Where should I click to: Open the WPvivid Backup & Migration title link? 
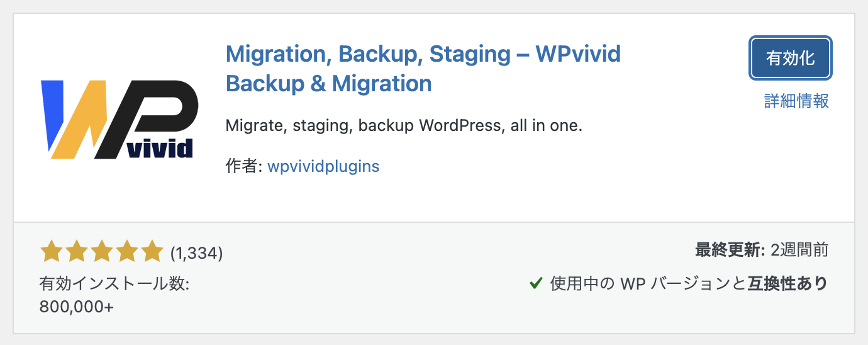pos(423,68)
